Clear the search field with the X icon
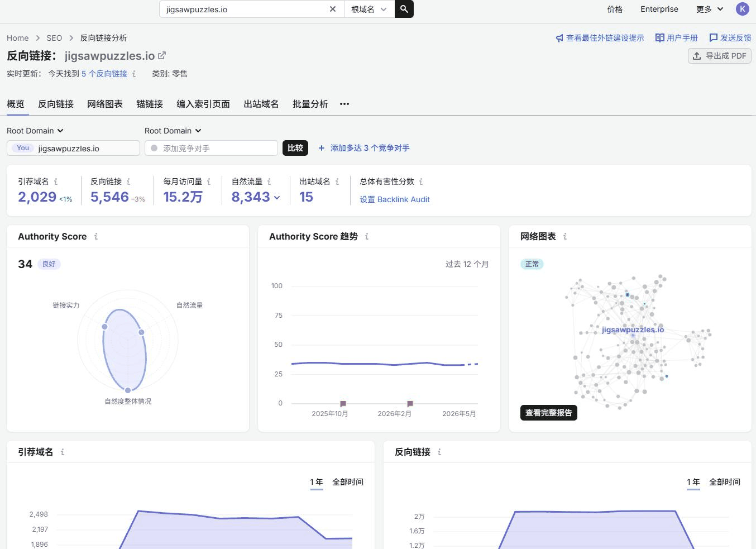Screen dimensions: 756x549 [x=333, y=9]
